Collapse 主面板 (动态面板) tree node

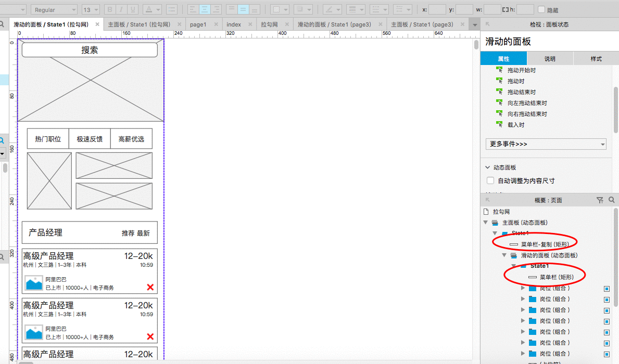coord(486,223)
